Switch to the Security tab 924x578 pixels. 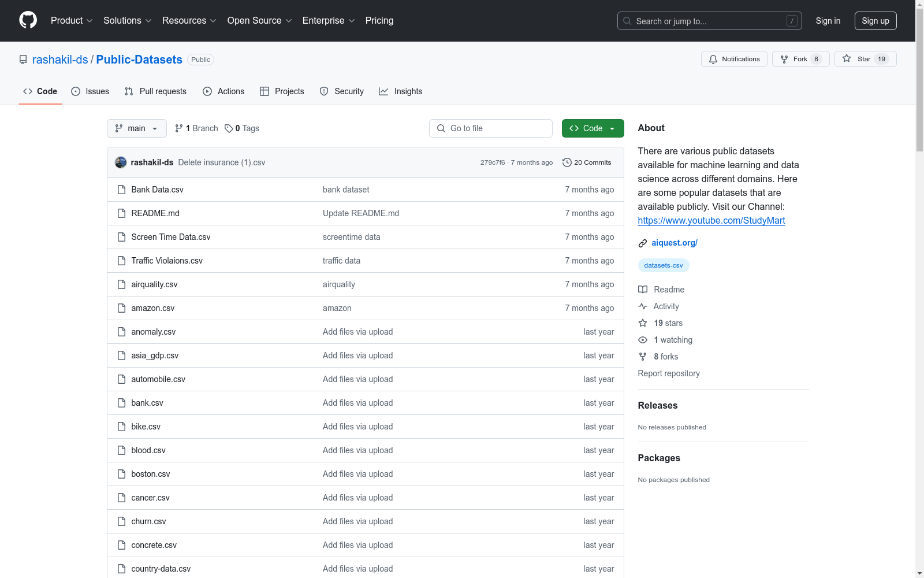tap(342, 91)
